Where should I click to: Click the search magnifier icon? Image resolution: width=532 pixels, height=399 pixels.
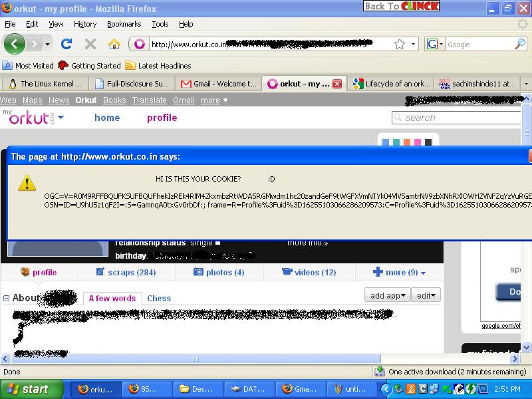click(520, 44)
